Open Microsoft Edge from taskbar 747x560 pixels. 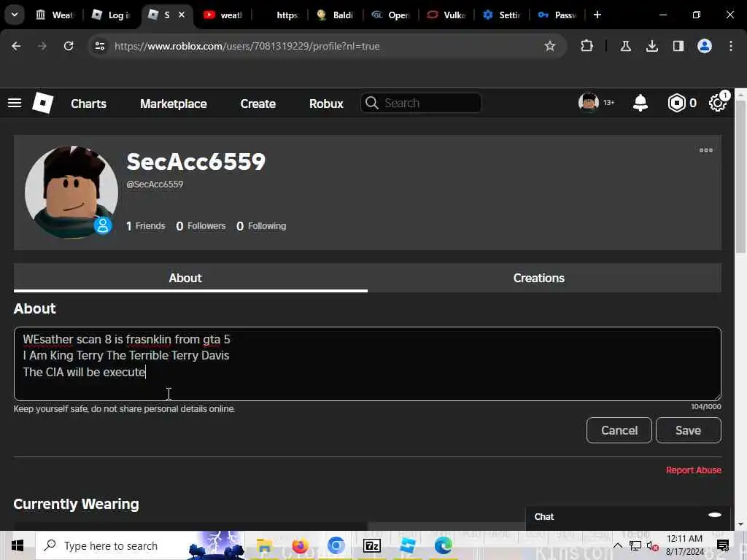point(443,545)
